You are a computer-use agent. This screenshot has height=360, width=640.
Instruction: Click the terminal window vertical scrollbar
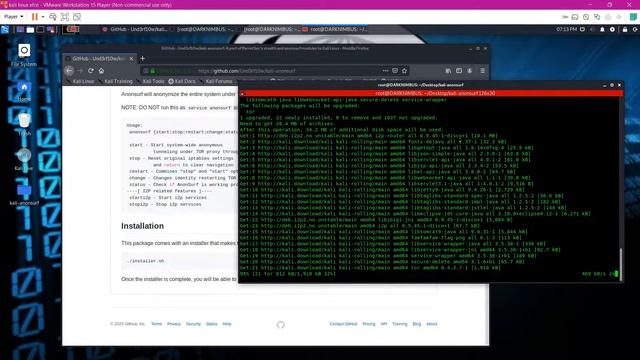621,264
